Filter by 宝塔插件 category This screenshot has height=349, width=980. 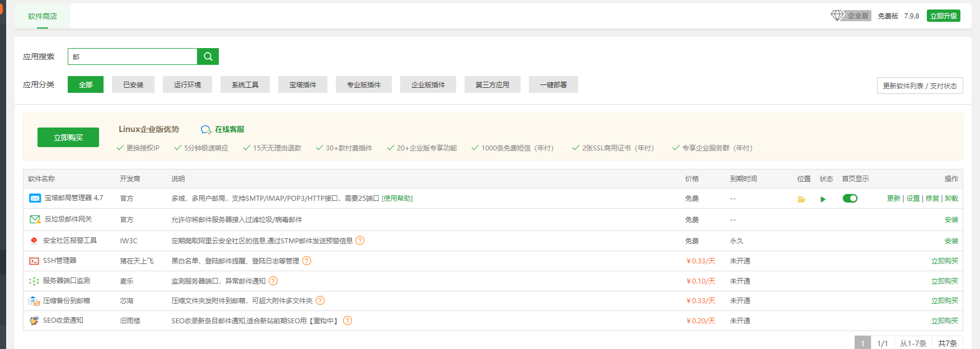pyautogui.click(x=303, y=84)
